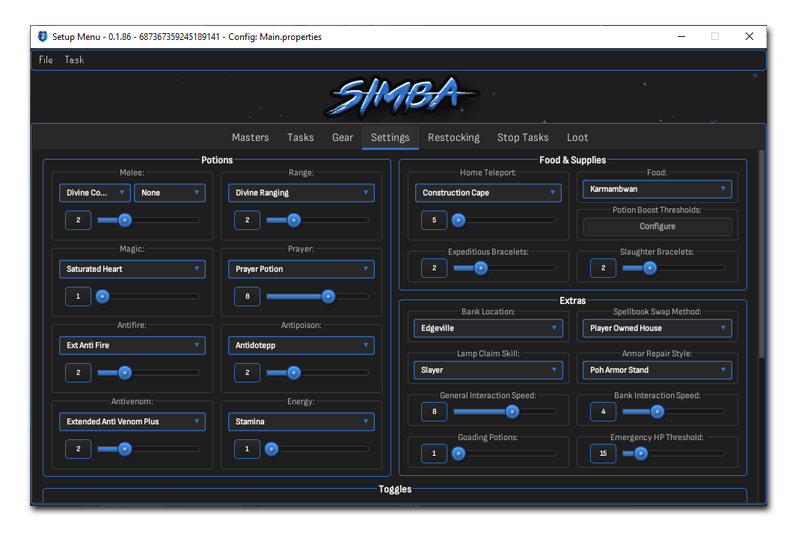The height and width of the screenshot is (533, 800).
Task: Click the General Interaction Speed slider handle
Action: point(512,411)
